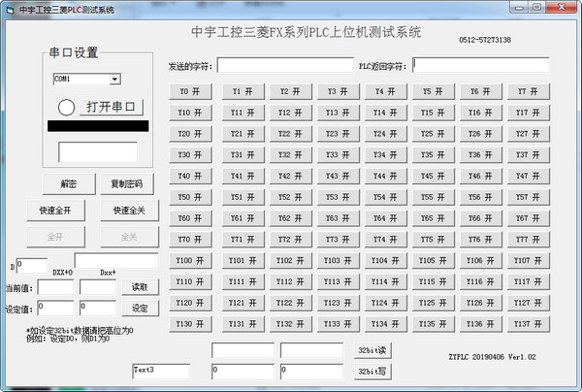The width and height of the screenshot is (582, 392).
Task: Click the ZYPLC 20190406 Ver1.02 text
Action: tap(492, 357)
